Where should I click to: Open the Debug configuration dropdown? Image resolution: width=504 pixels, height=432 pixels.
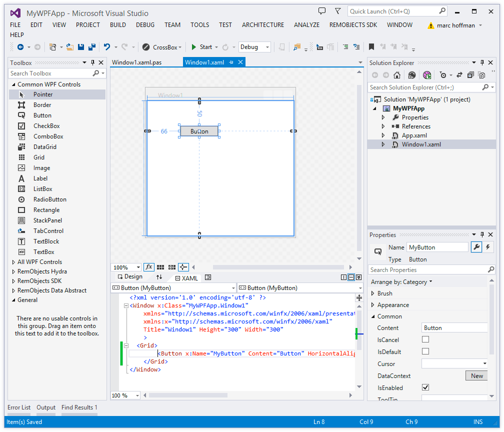click(x=254, y=47)
